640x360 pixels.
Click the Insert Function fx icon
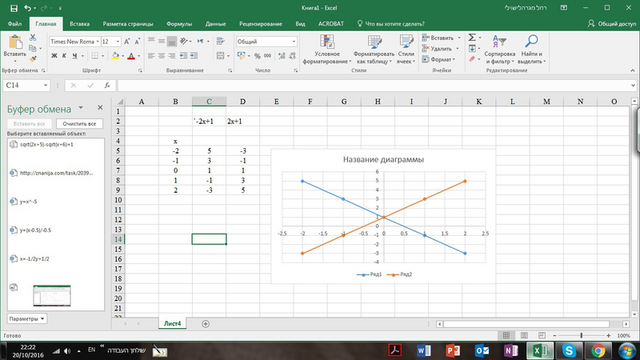[107, 85]
